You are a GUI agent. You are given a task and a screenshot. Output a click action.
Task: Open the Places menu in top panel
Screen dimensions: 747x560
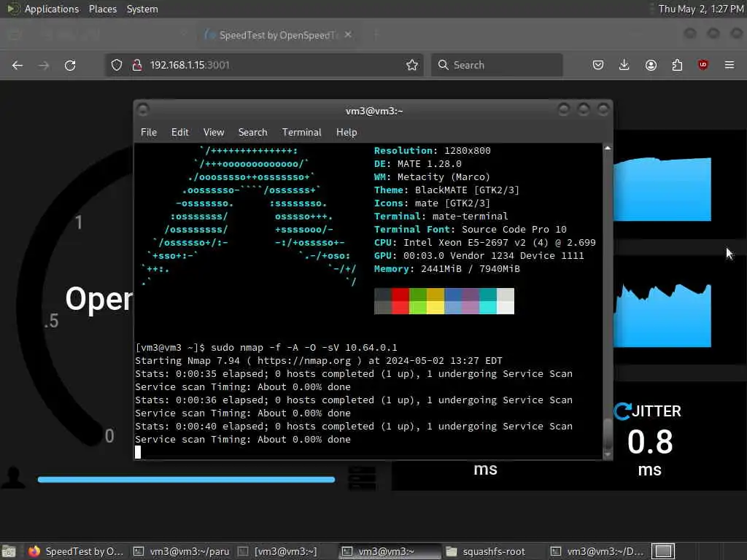pyautogui.click(x=103, y=9)
